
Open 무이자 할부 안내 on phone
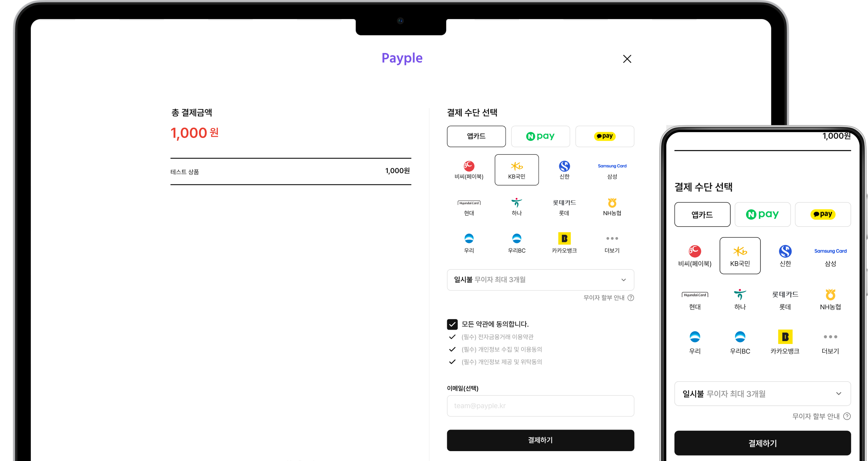click(x=821, y=416)
